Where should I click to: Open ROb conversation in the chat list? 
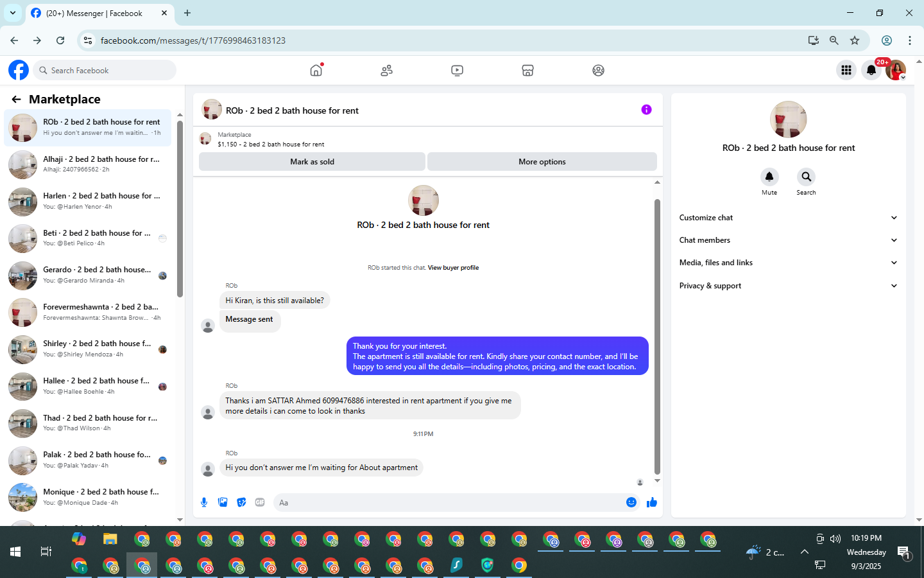pyautogui.click(x=88, y=127)
